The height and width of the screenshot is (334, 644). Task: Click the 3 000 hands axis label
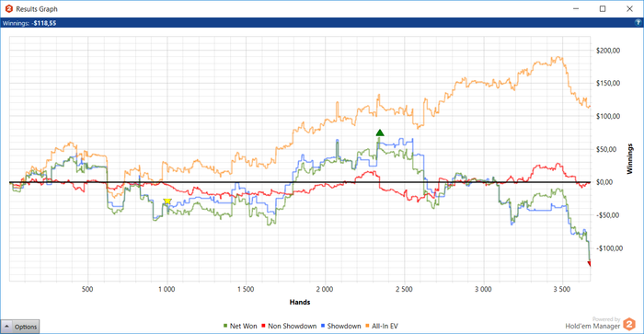483,289
